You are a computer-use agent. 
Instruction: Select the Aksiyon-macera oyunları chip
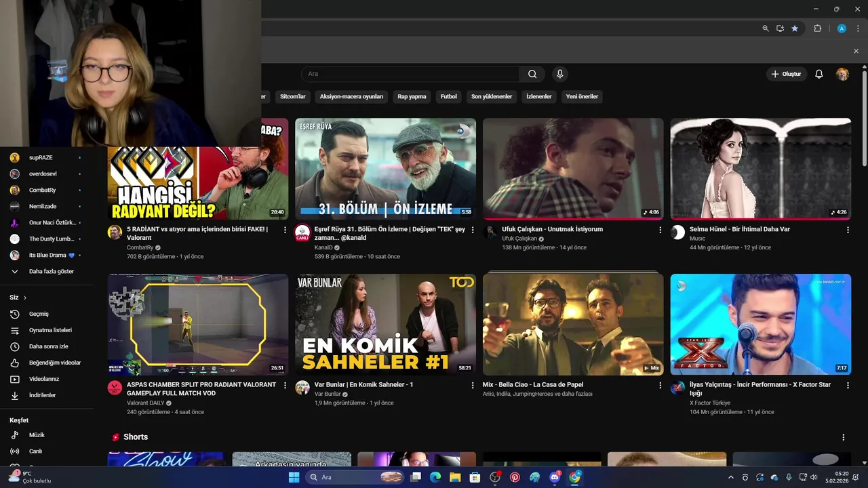coord(351,96)
